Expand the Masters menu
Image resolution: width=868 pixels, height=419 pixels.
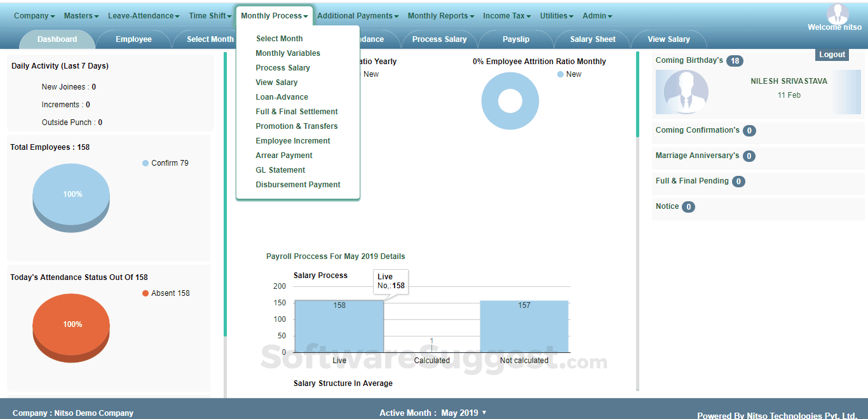81,16
